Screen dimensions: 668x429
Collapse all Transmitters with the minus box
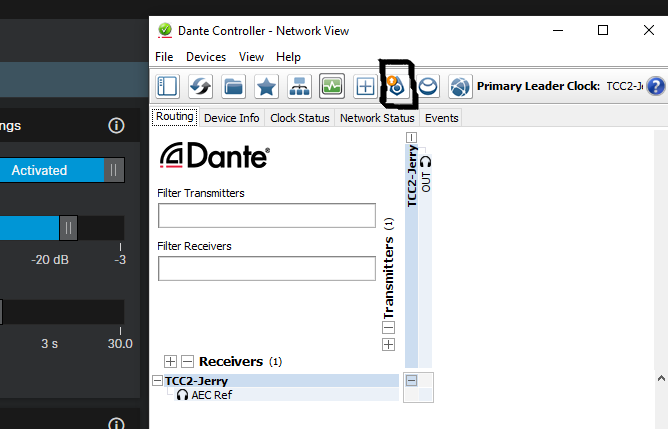pos(388,328)
